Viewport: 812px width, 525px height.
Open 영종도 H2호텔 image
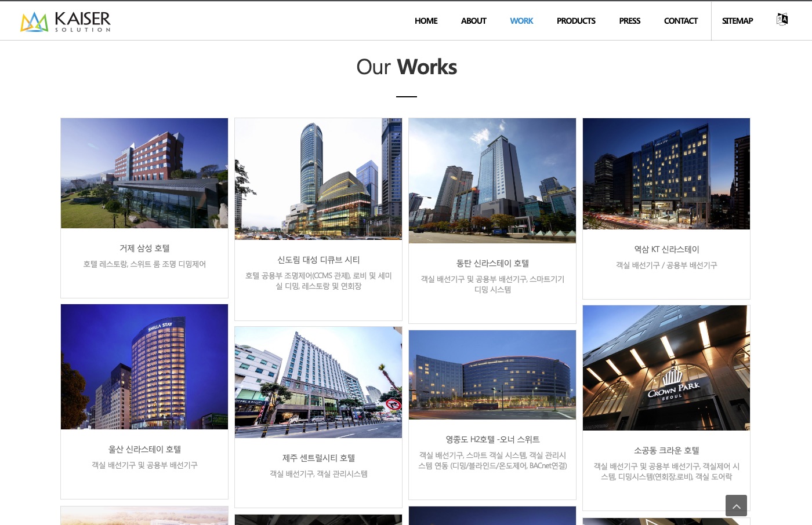point(492,375)
